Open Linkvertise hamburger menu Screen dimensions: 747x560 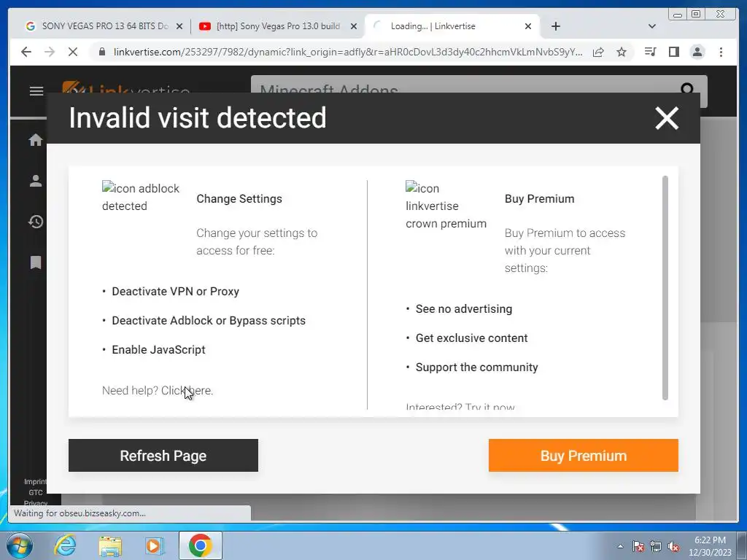(36, 91)
